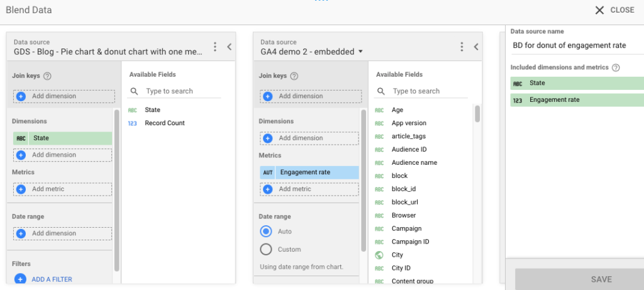
Task: Add join key dimension in GA4 demo card
Action: (311, 96)
